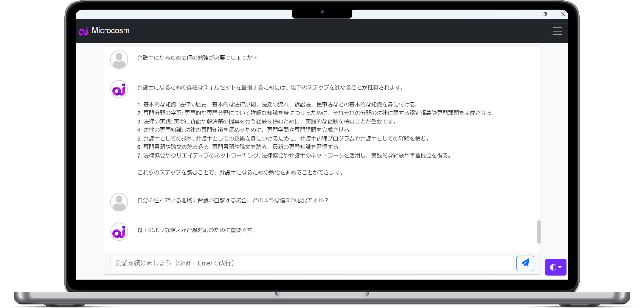The height and width of the screenshot is (308, 644).
Task: Click the intro line 弁護士になるための詳細なスキルセット
Action: 270,87
